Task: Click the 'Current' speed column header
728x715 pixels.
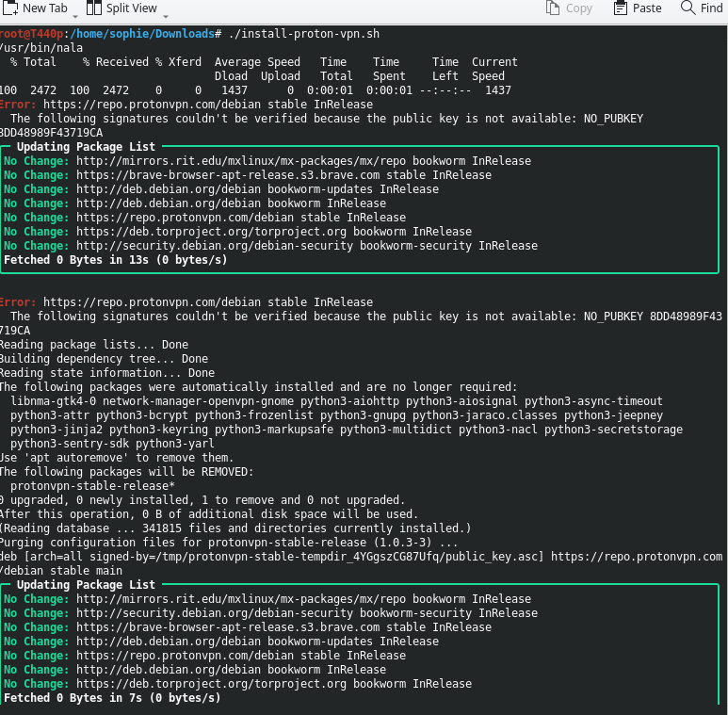Action: pyautogui.click(x=494, y=62)
